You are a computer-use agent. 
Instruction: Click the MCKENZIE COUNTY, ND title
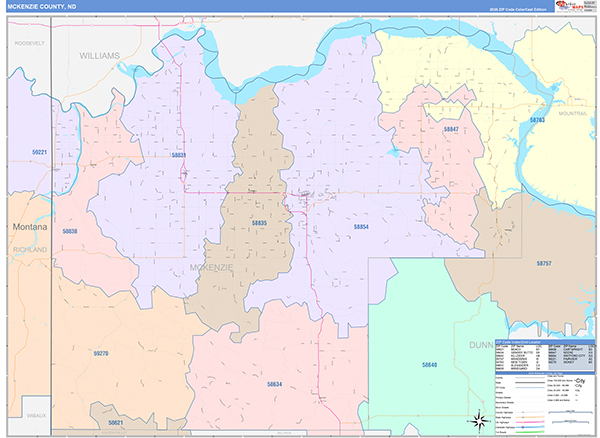click(42, 7)
